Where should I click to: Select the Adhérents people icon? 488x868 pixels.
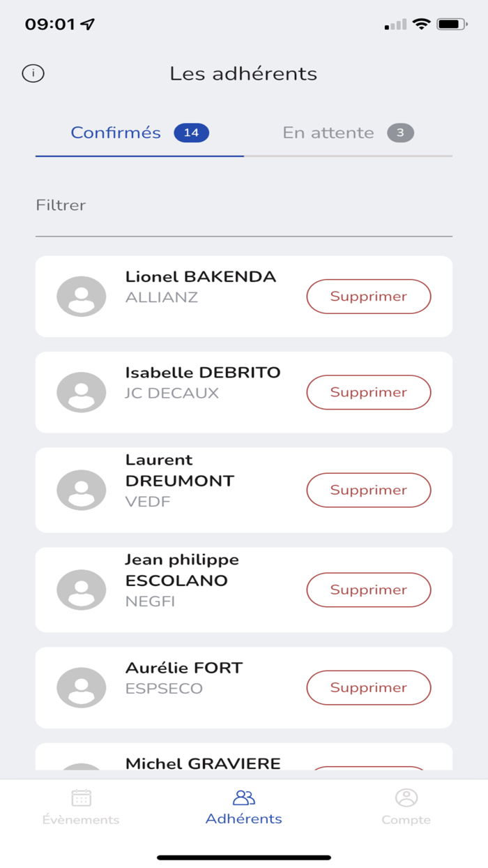coord(244,797)
